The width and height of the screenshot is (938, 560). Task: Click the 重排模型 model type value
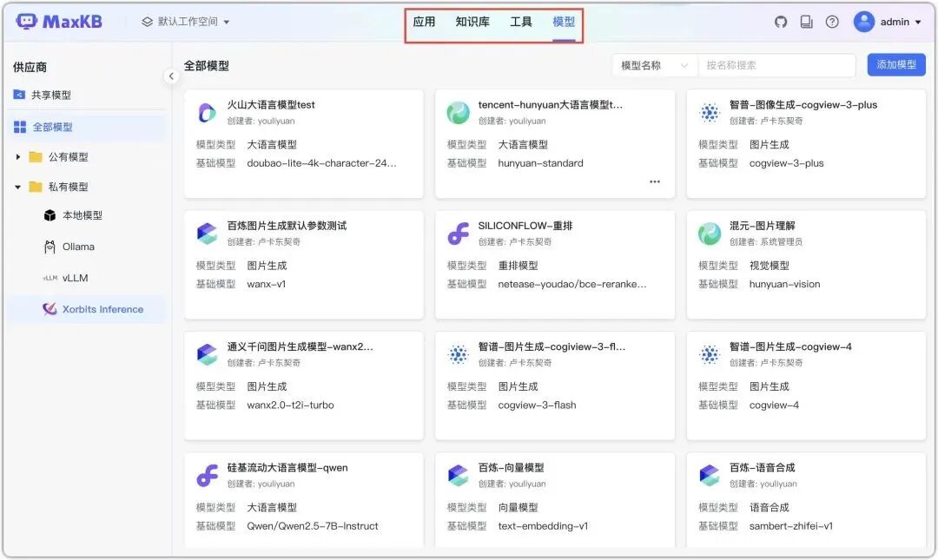pos(518,265)
